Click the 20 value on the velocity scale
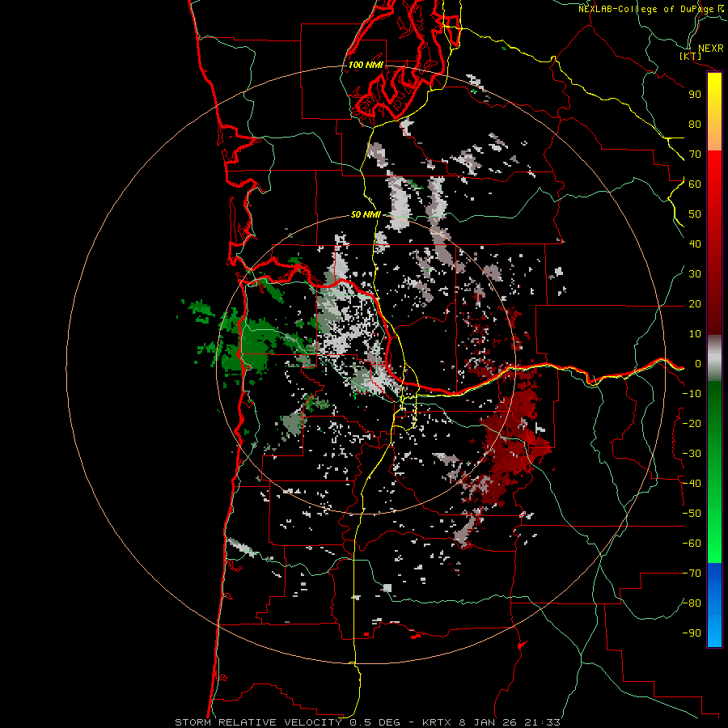The height and width of the screenshot is (728, 728). (x=695, y=303)
